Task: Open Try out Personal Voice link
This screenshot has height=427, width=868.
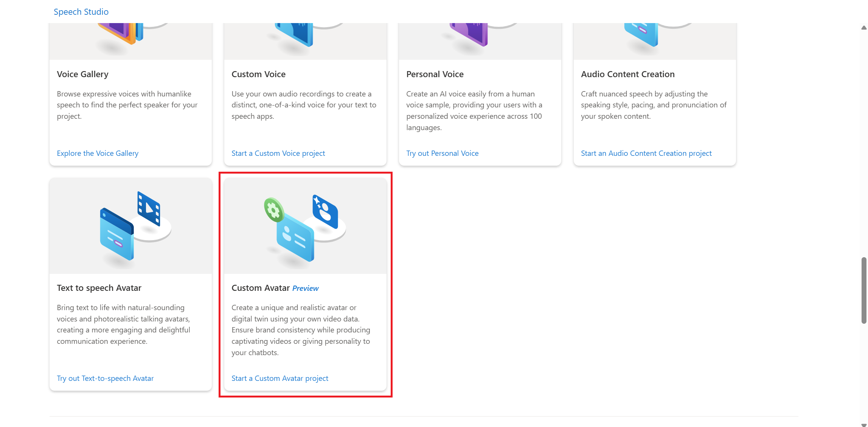Action: 442,153
